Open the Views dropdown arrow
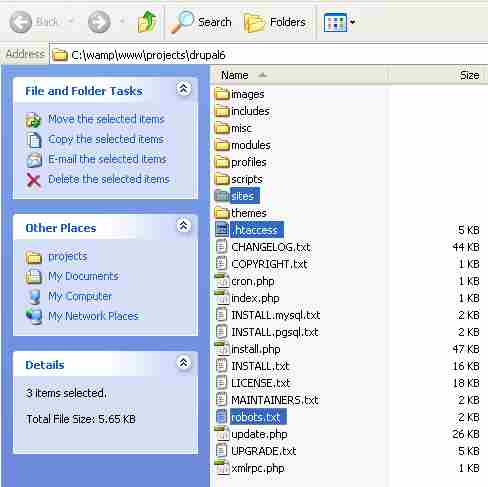The width and height of the screenshot is (488, 487). [353, 22]
